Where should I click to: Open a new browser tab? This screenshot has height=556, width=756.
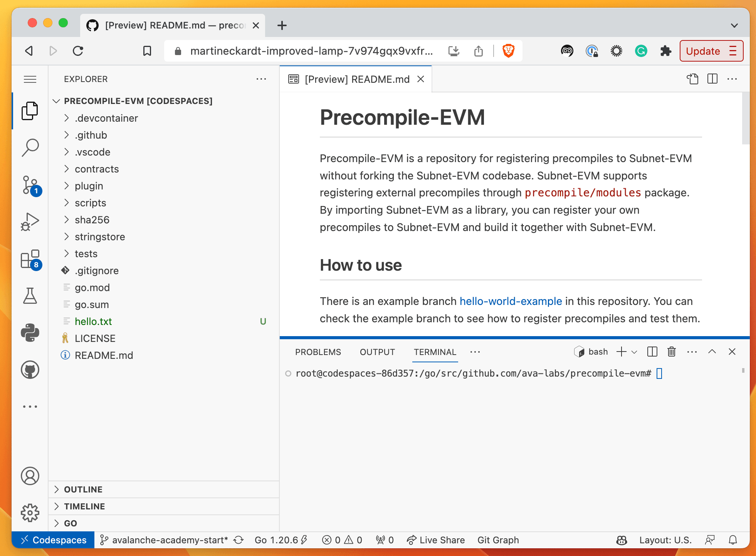coord(282,25)
